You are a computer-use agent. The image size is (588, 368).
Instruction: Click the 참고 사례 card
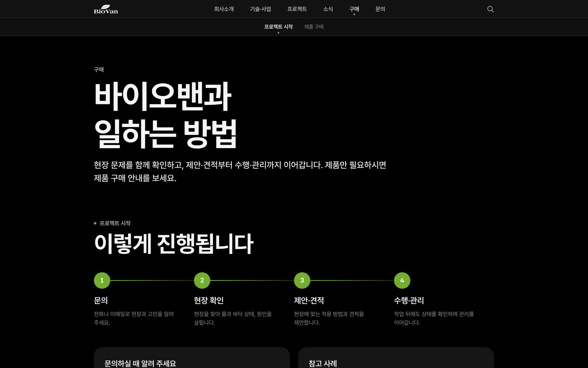tap(396, 358)
